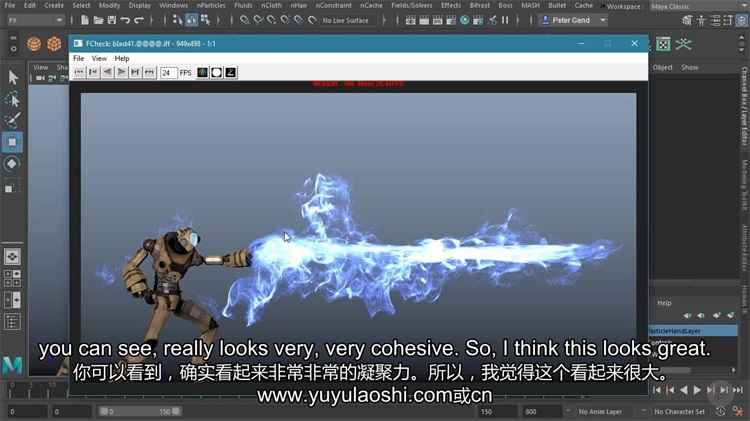The height and width of the screenshot is (421, 750).
Task: Select the ParticleHandLayer layer row
Action: 693,331
